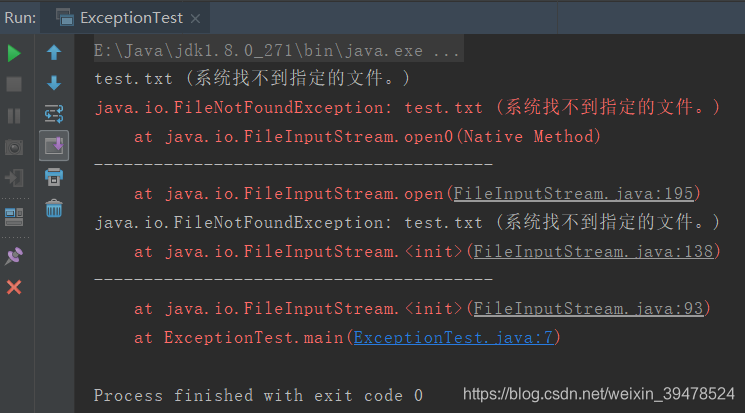Jump down the stack trace with down arrow

54,83
